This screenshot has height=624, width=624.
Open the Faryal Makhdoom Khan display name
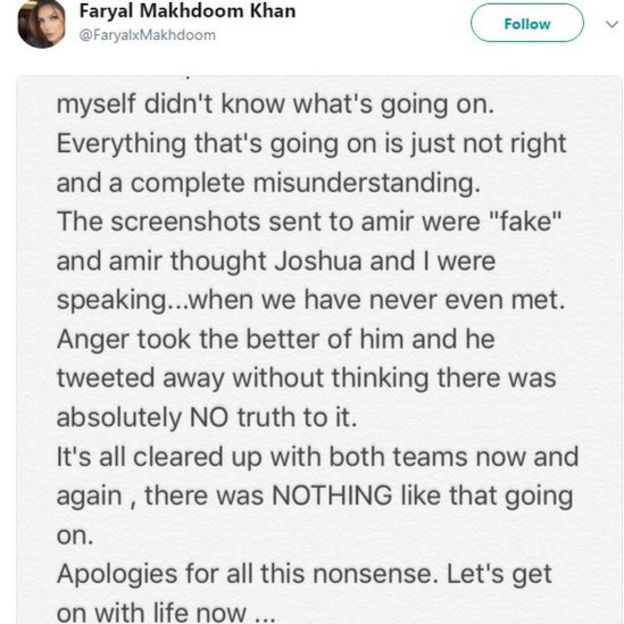tap(187, 13)
